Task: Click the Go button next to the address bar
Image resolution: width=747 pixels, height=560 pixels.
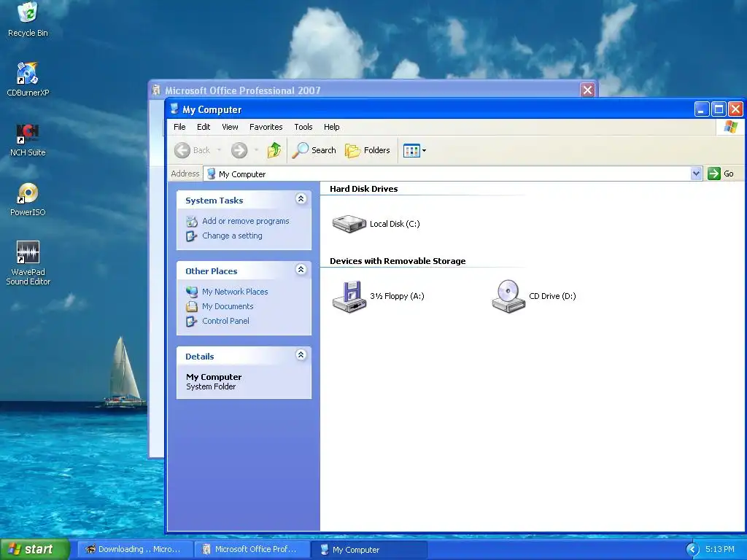Action: 721,174
